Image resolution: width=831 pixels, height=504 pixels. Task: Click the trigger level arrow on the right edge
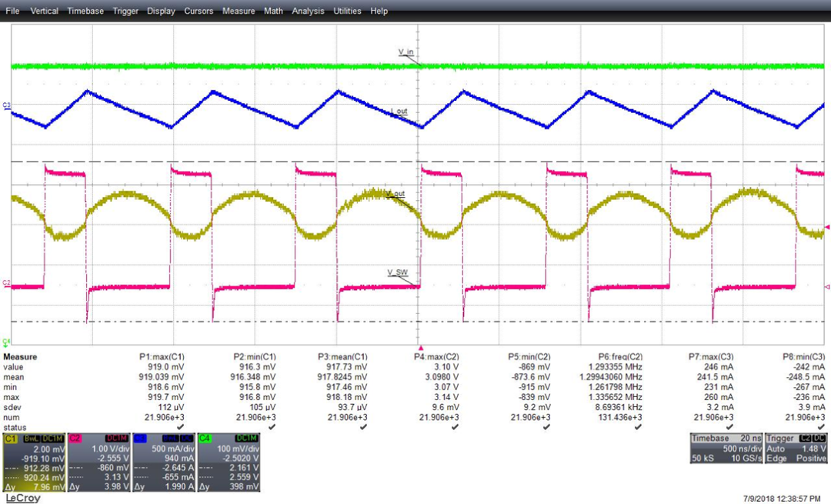coord(826,227)
